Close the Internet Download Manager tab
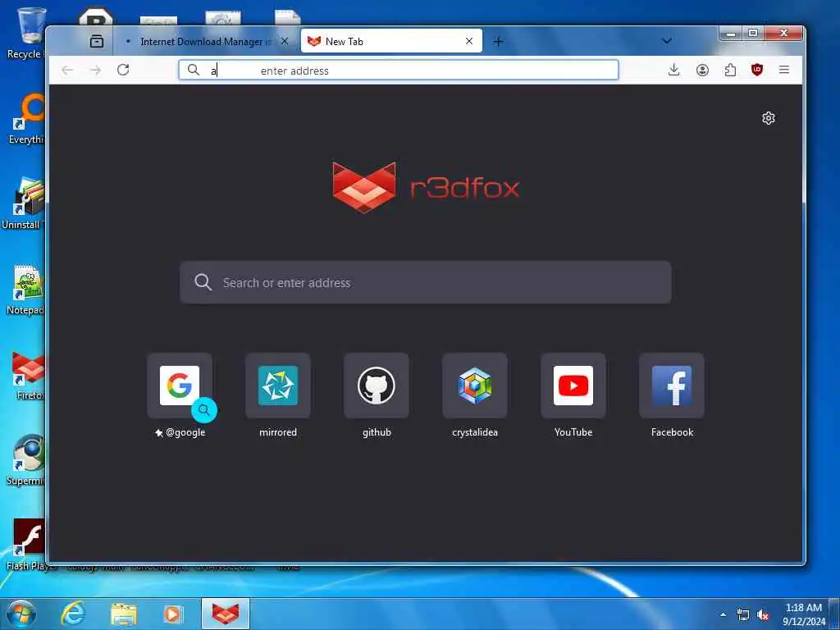 pyautogui.click(x=285, y=41)
